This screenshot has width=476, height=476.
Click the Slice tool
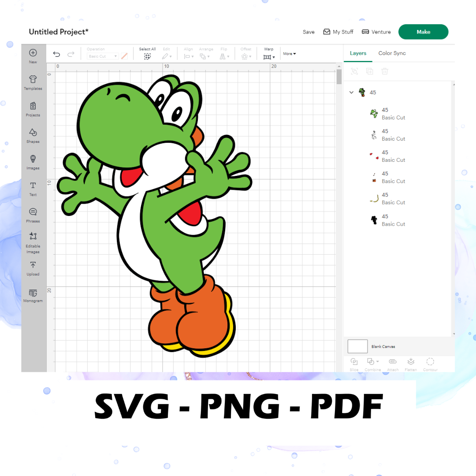pyautogui.click(x=354, y=364)
